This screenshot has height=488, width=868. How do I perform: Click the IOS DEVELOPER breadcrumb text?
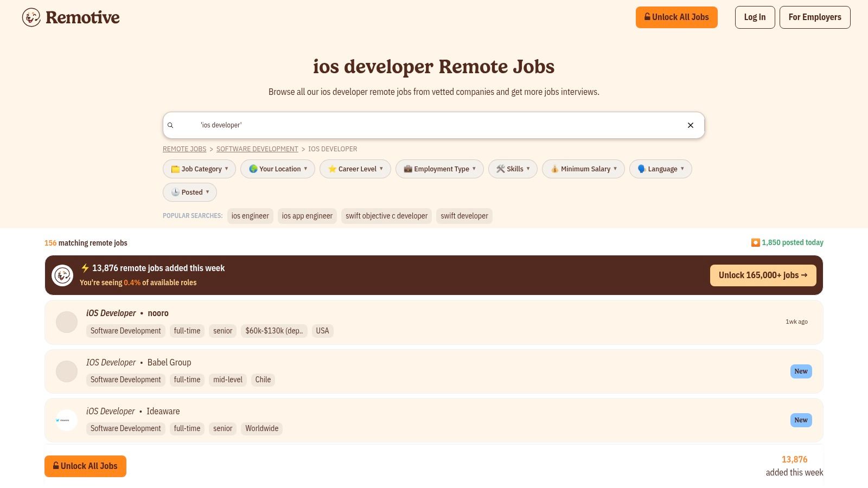pos(333,149)
